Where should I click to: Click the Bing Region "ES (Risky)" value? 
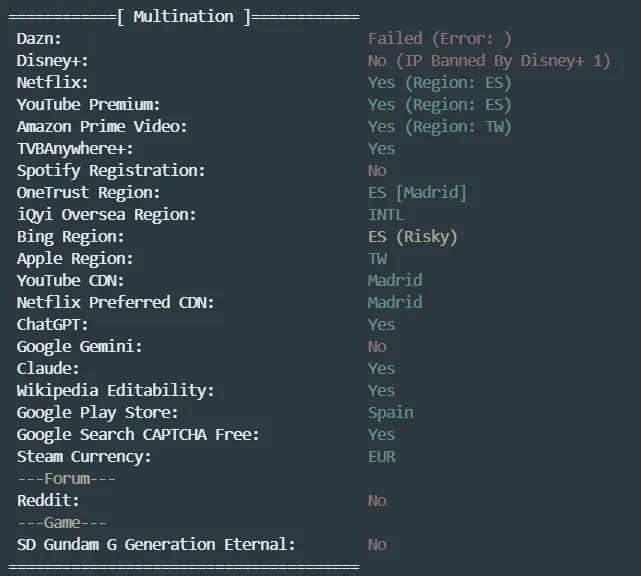(x=412, y=237)
